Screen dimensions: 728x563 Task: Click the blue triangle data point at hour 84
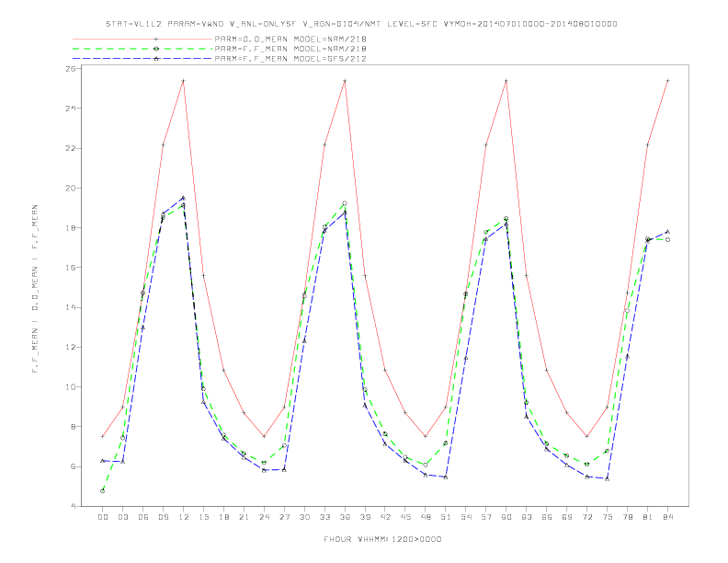(x=667, y=231)
